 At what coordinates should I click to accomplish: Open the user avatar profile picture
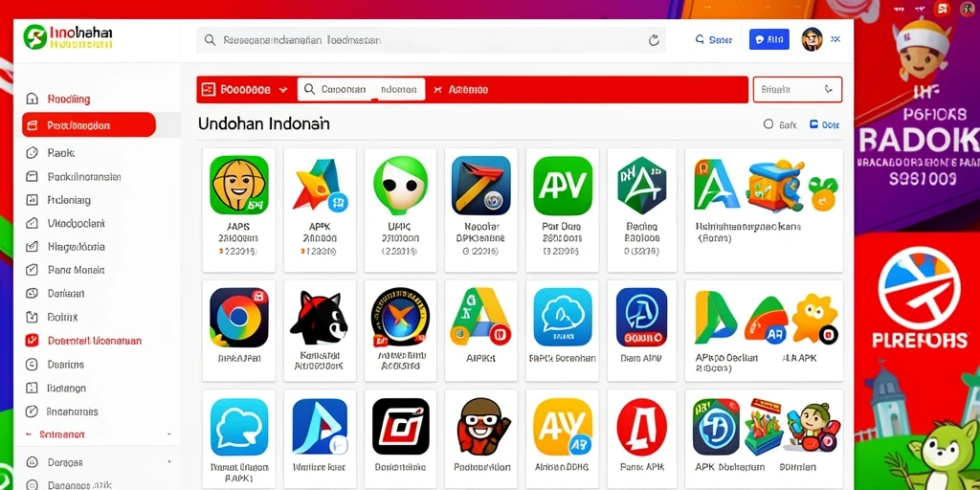[812, 39]
